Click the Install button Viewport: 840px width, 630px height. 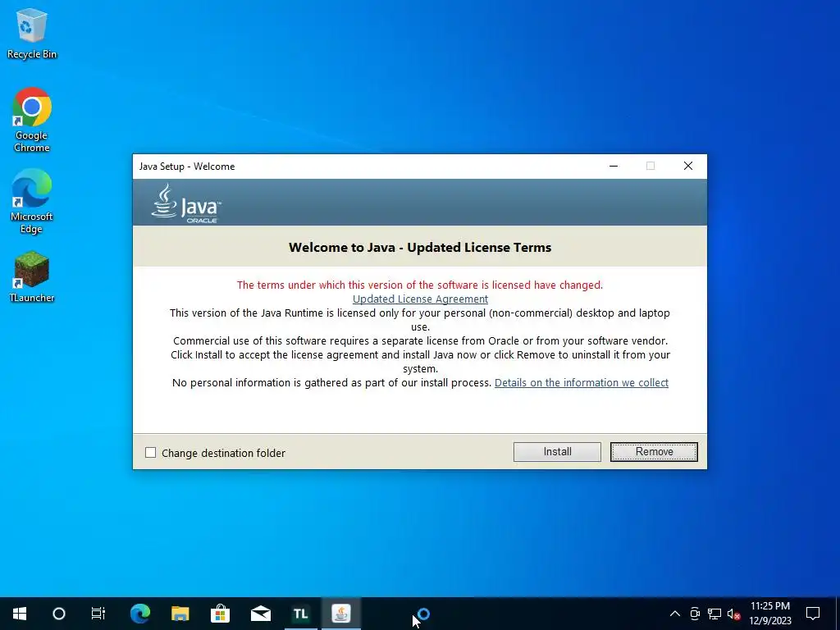pos(557,452)
